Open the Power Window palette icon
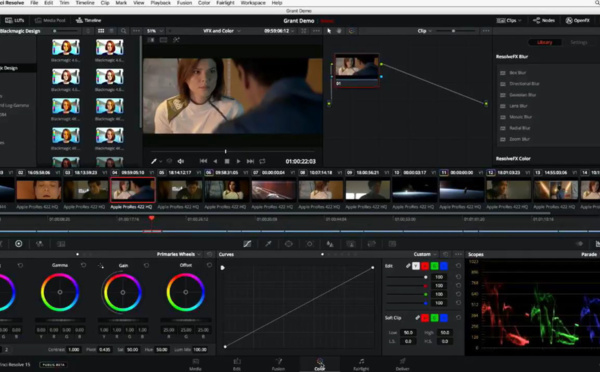This screenshot has width=600, height=372. click(x=289, y=244)
